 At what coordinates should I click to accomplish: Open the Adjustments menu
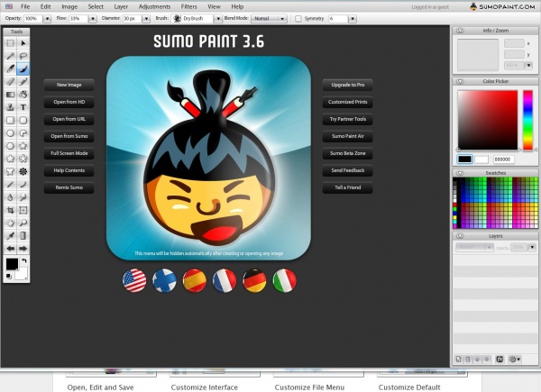[x=154, y=6]
